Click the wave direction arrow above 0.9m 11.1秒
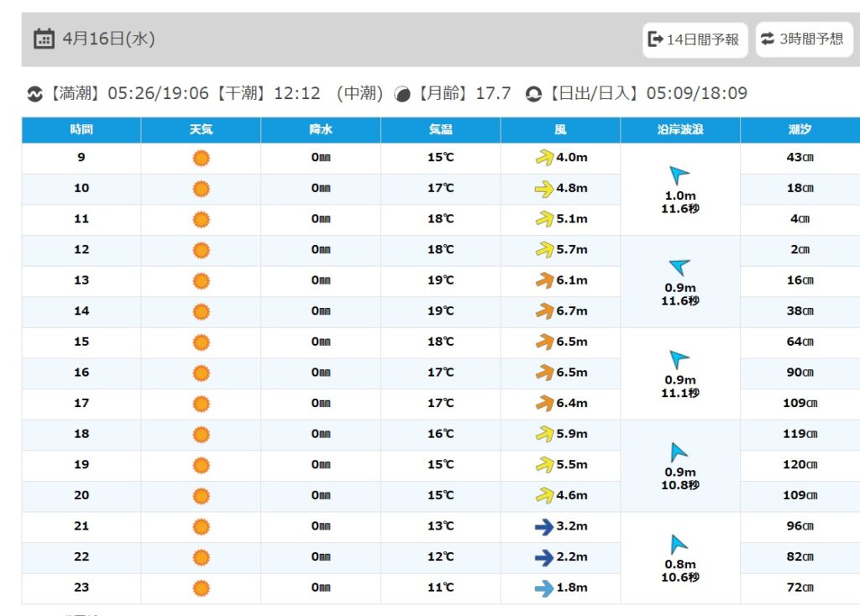 (679, 359)
